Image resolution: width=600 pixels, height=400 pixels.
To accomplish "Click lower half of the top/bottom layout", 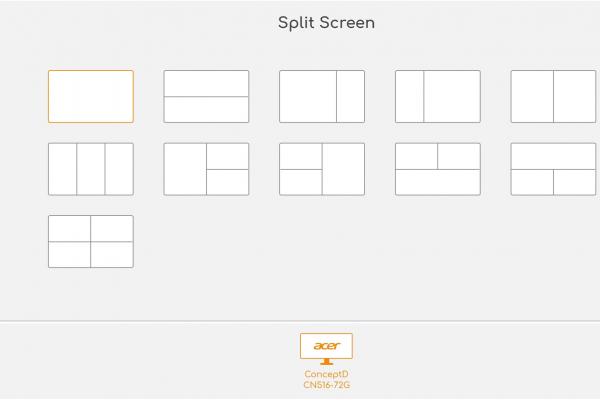I will (206, 109).
